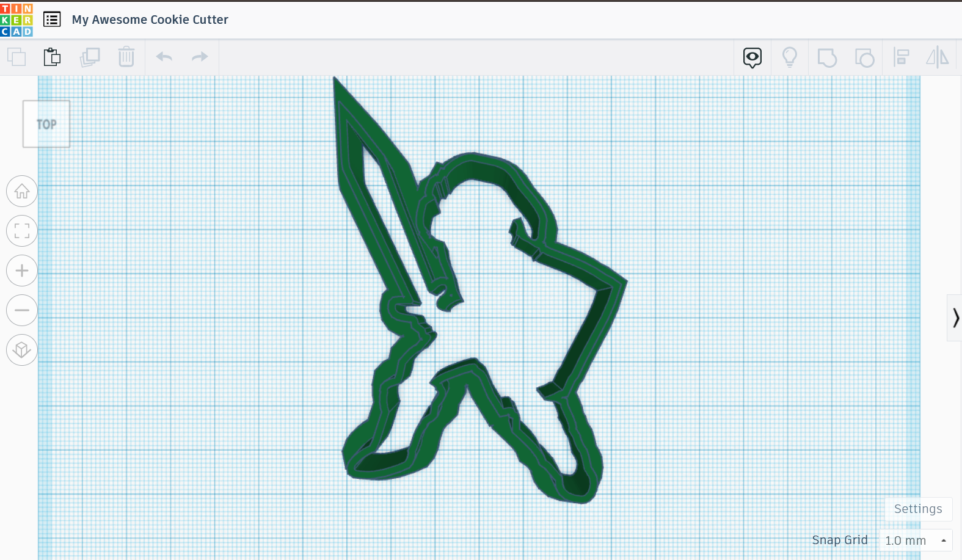Click the Tinkercad logo

point(16,20)
